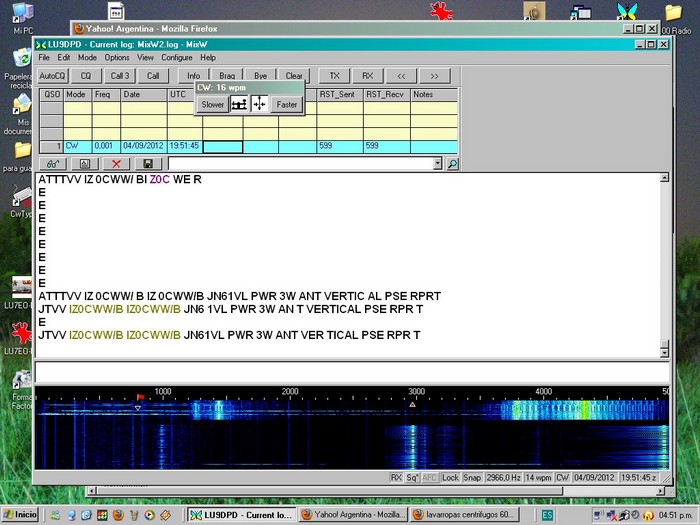Click the ES language indicator in taskbar

(548, 515)
